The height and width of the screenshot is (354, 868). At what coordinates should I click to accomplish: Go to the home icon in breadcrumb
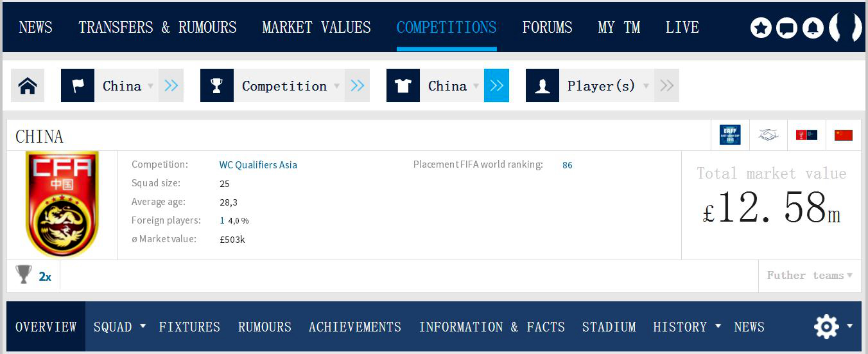pyautogui.click(x=28, y=85)
